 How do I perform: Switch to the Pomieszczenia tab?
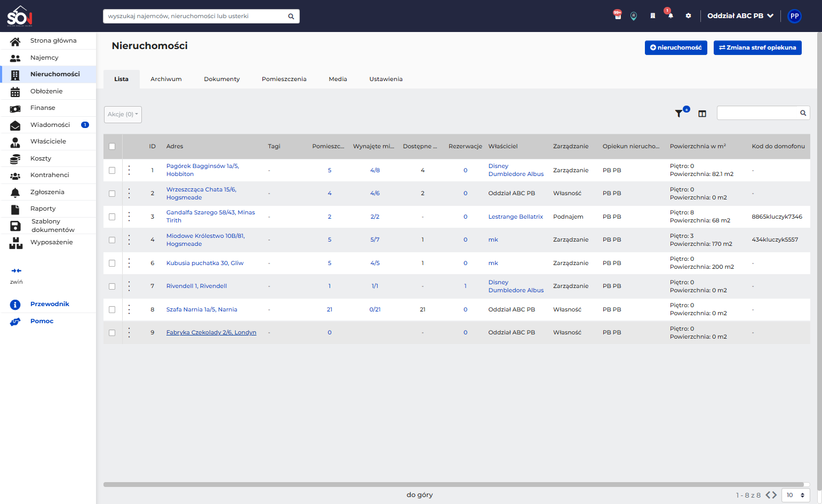[x=284, y=79]
